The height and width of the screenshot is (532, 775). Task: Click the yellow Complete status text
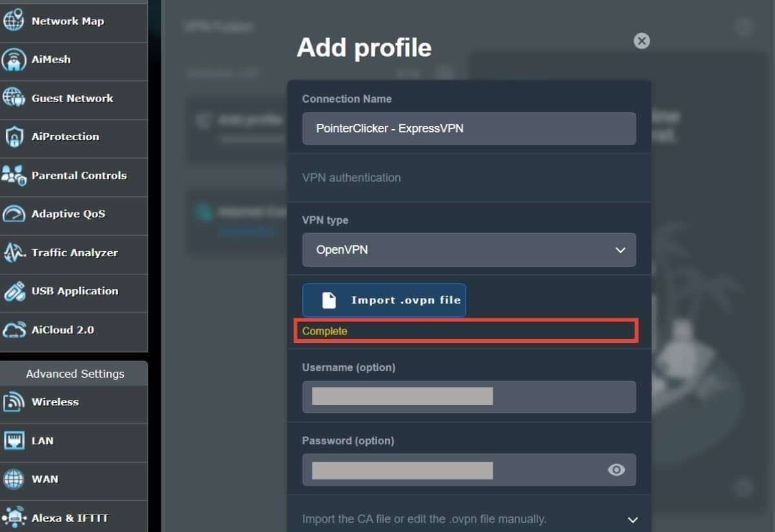[x=325, y=331]
